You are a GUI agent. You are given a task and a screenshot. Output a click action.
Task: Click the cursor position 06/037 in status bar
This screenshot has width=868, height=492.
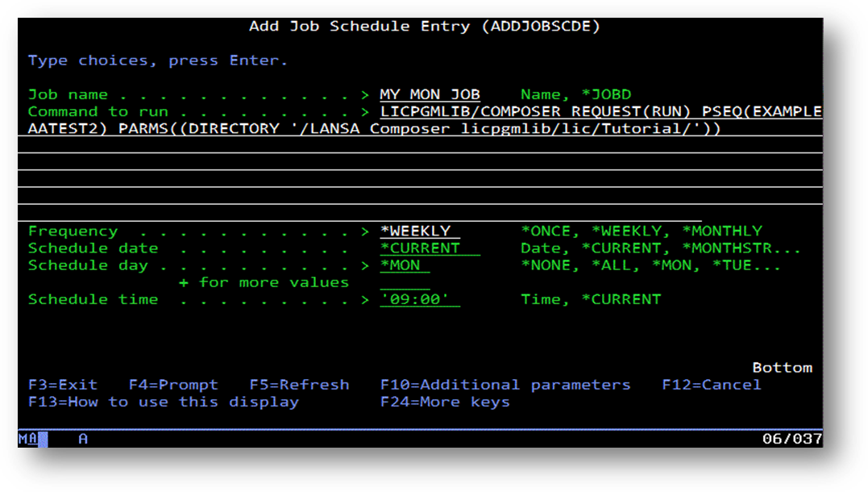click(792, 439)
